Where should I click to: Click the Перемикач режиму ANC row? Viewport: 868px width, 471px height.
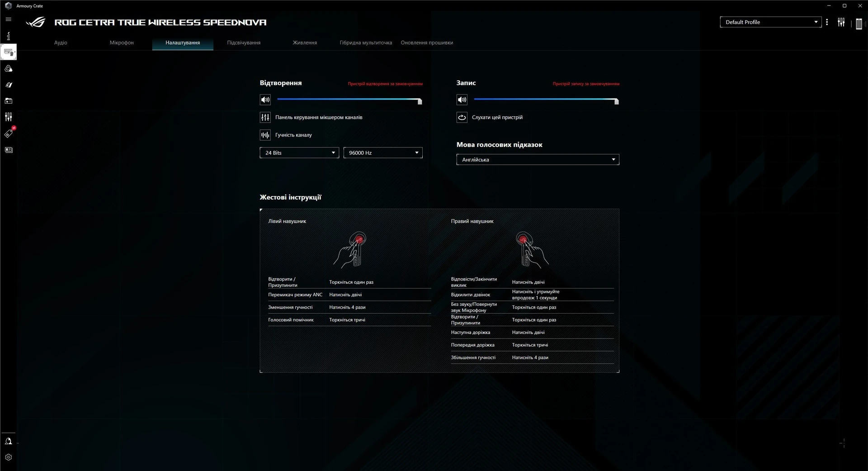click(349, 295)
